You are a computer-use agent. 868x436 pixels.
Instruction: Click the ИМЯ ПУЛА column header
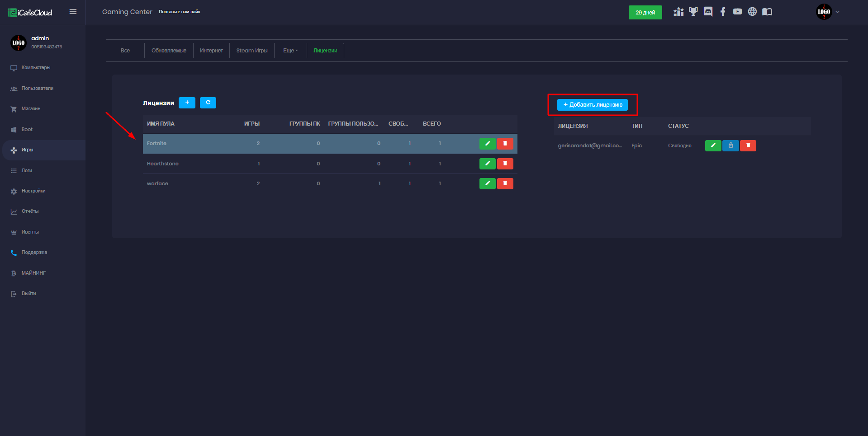[161, 124]
